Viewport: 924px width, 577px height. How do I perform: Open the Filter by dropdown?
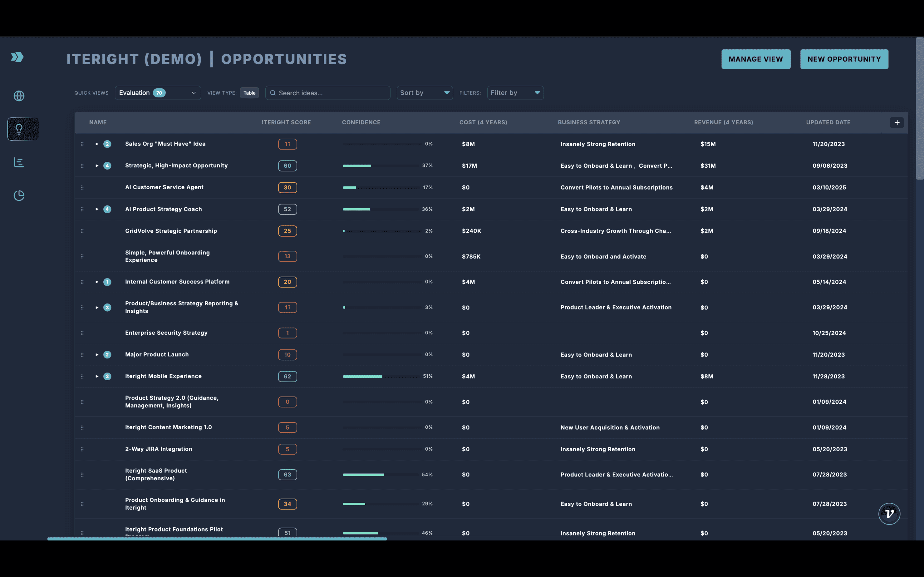515,93
